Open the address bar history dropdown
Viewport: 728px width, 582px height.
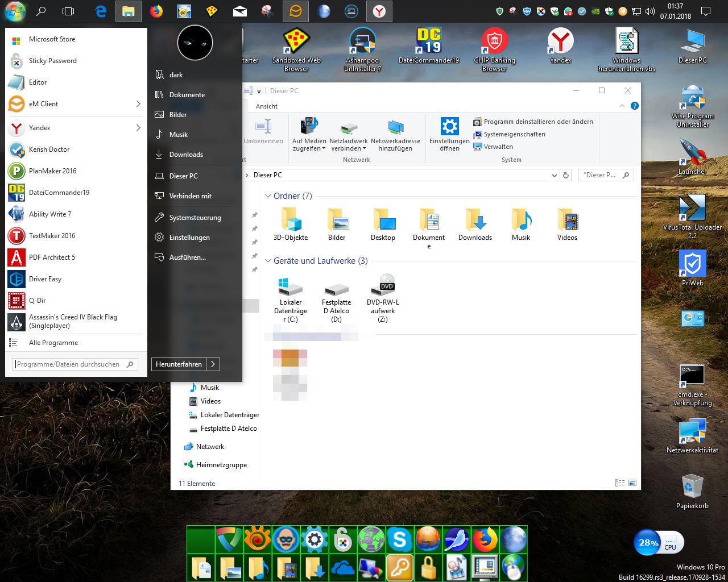pyautogui.click(x=554, y=176)
